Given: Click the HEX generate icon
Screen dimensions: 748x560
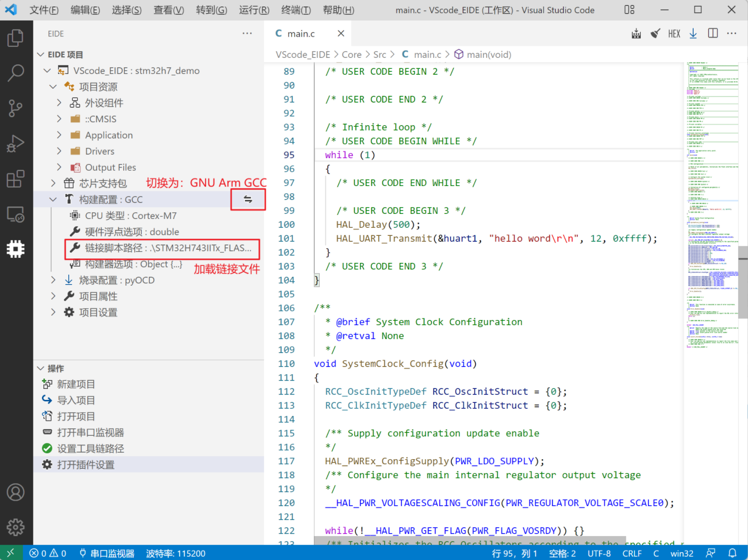Looking at the screenshot, I should (x=674, y=34).
